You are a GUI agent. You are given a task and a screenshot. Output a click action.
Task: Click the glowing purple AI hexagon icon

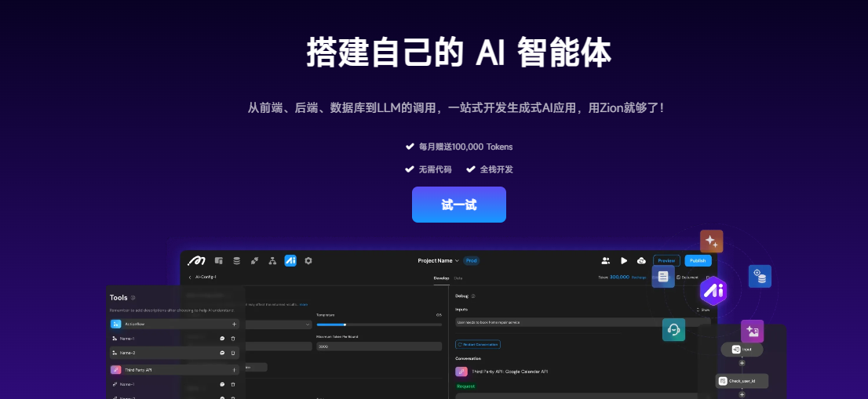[713, 291]
